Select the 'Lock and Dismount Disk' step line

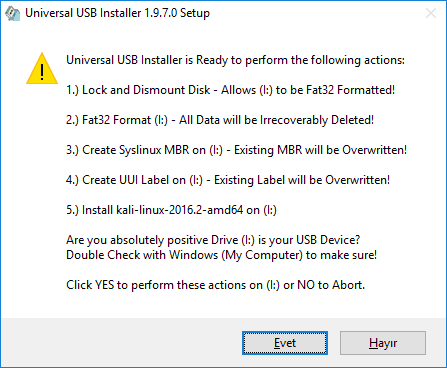tap(230, 90)
